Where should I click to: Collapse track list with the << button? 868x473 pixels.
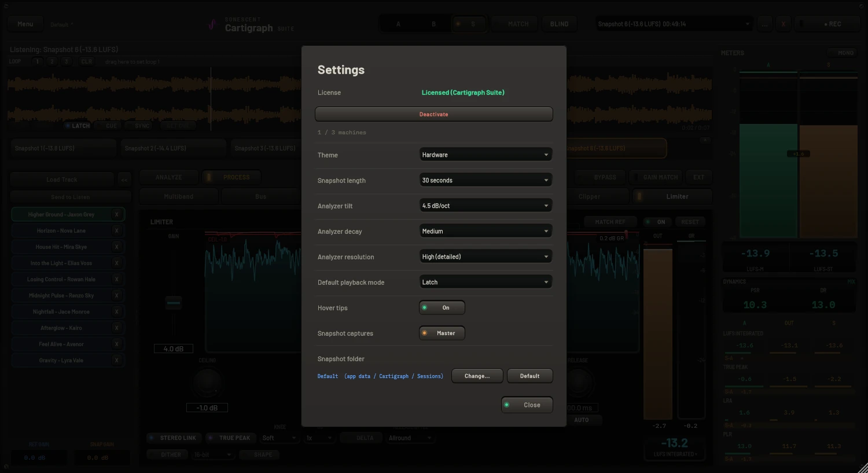click(x=124, y=179)
